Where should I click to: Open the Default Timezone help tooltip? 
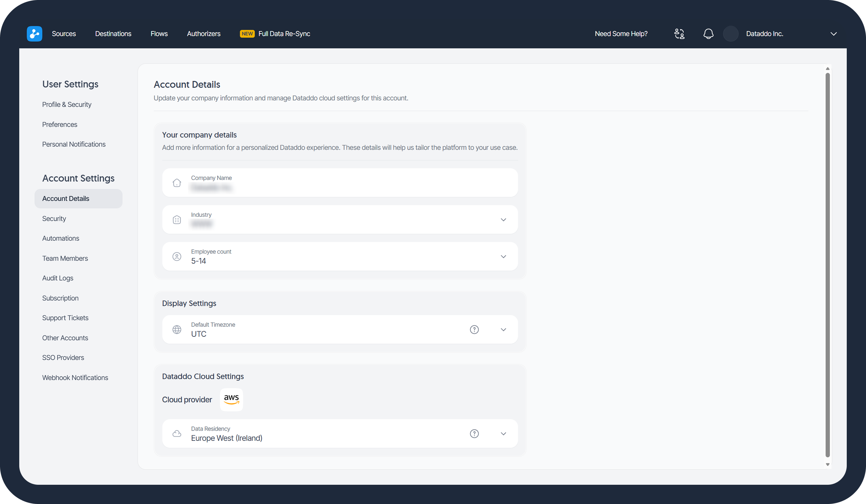coord(474,330)
